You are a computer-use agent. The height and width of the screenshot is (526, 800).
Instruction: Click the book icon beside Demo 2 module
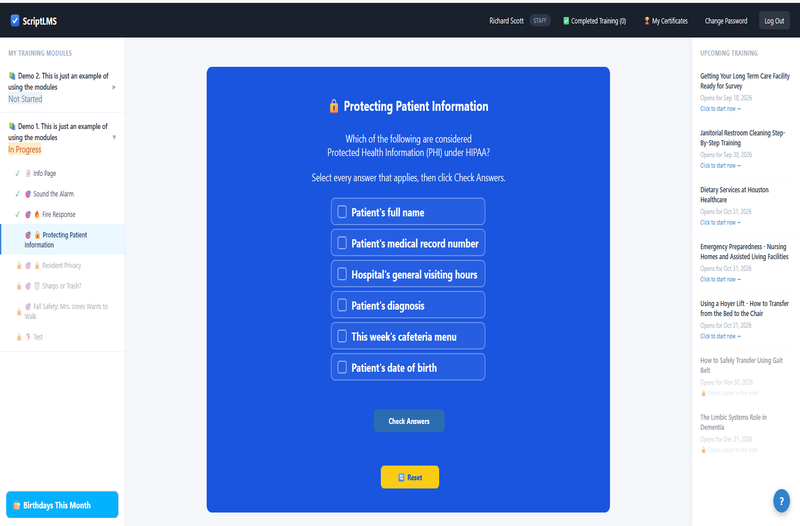coord(12,76)
